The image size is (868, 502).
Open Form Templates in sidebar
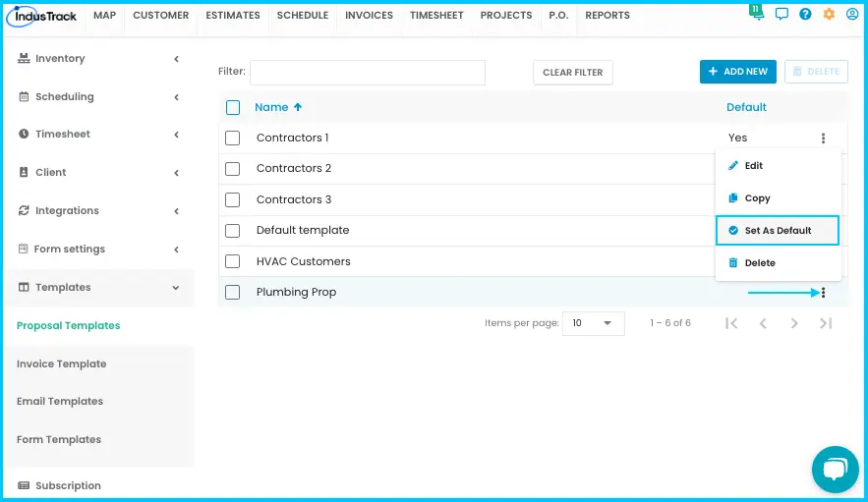tap(59, 439)
